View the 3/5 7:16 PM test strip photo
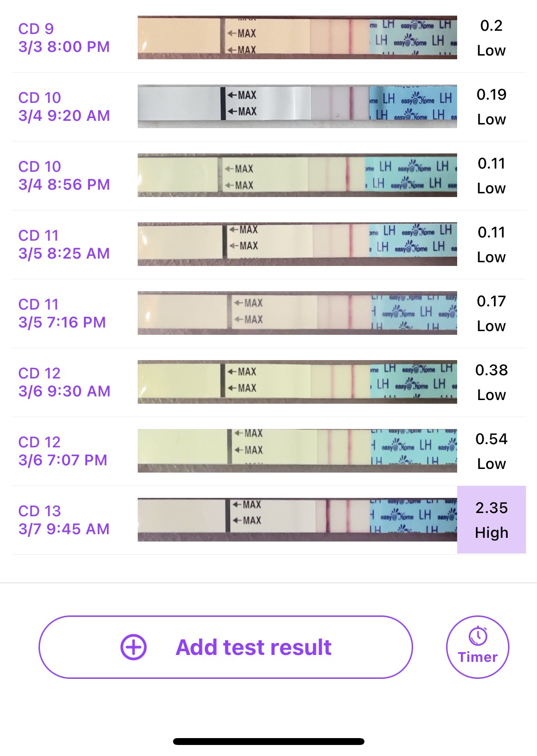This screenshot has width=537, height=756. pos(297,313)
